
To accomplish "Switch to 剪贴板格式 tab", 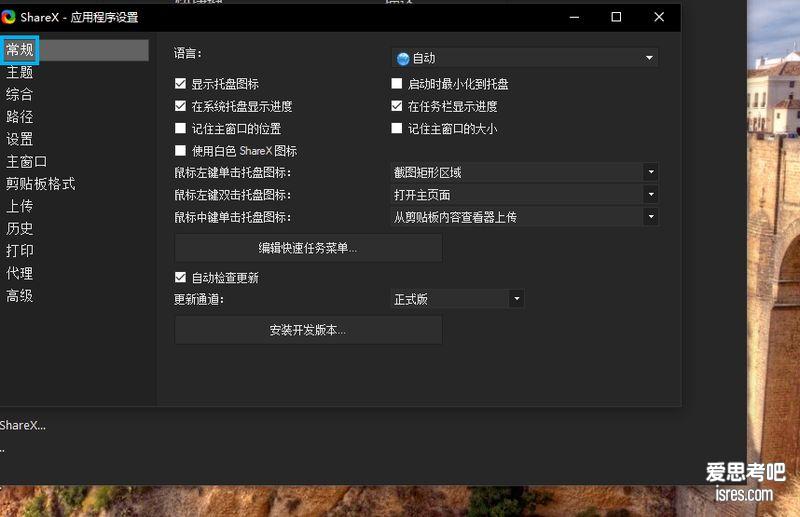I will pos(41,184).
